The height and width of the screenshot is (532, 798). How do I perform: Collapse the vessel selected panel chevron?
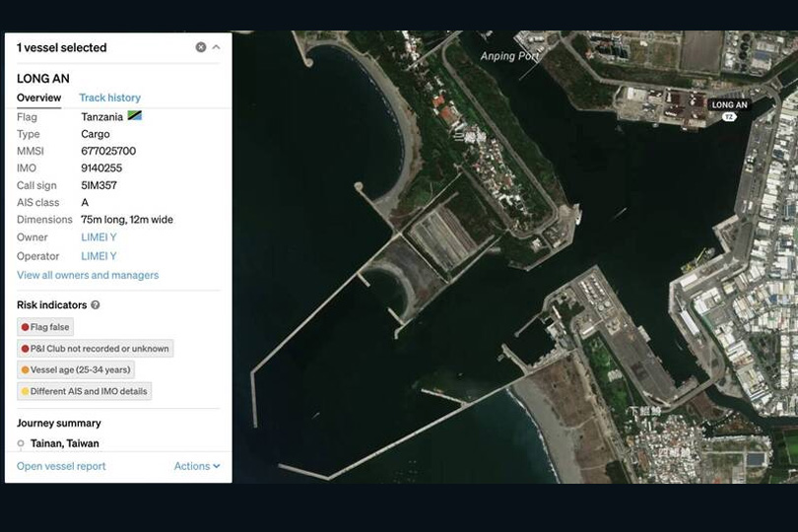pyautogui.click(x=217, y=47)
